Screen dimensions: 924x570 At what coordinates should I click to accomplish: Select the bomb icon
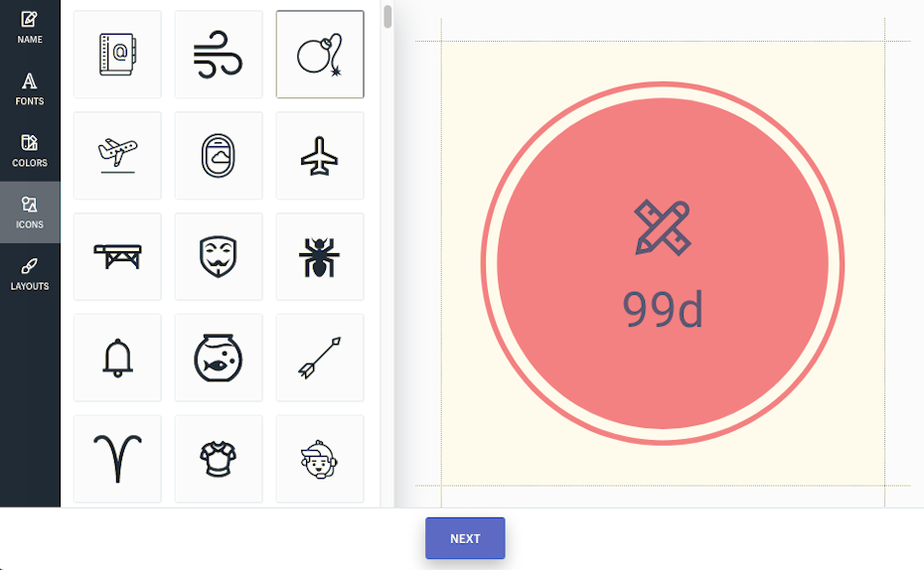[x=320, y=55]
